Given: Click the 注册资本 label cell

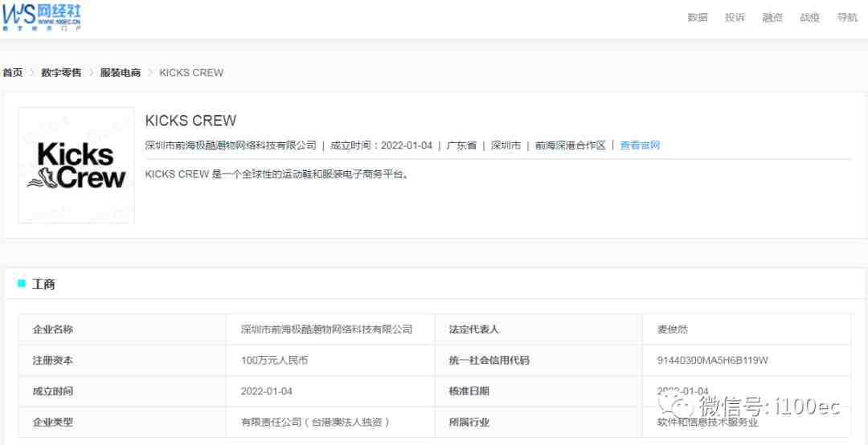Looking at the screenshot, I should (122, 361).
